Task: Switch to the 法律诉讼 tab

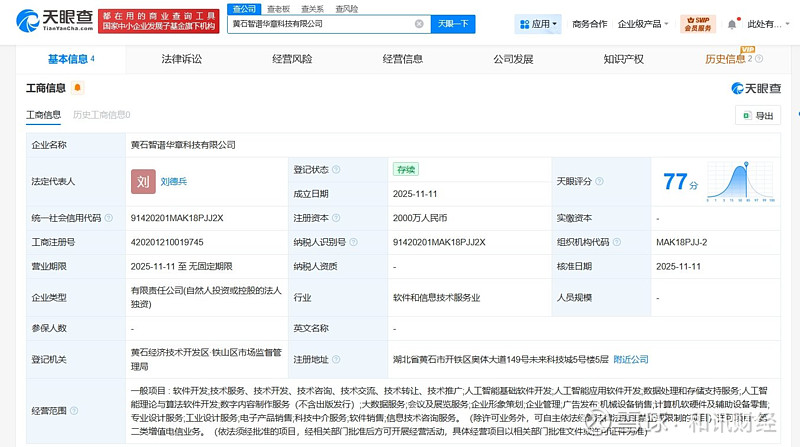Action: point(181,59)
